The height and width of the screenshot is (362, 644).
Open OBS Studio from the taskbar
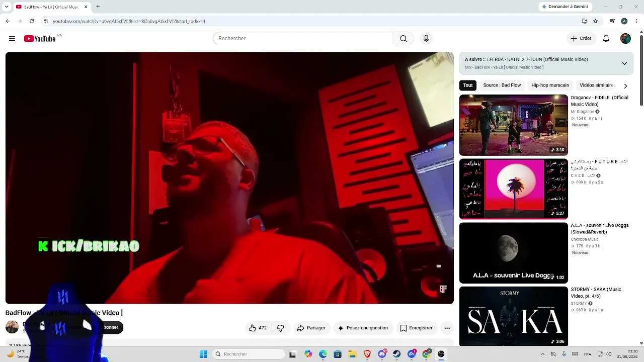point(441,354)
